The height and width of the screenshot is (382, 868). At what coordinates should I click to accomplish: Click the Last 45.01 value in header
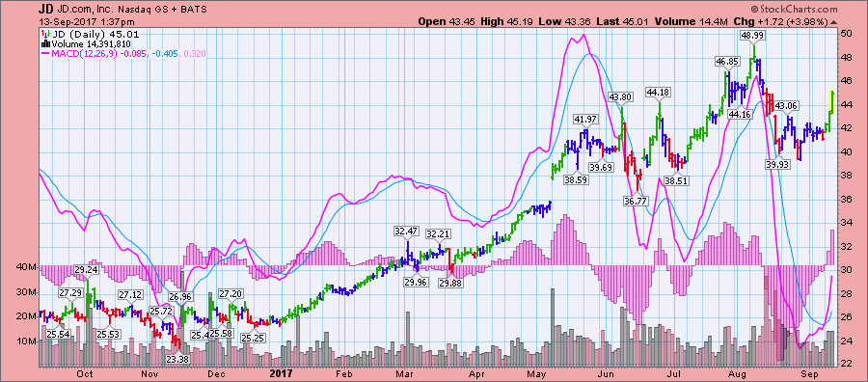click(x=635, y=22)
